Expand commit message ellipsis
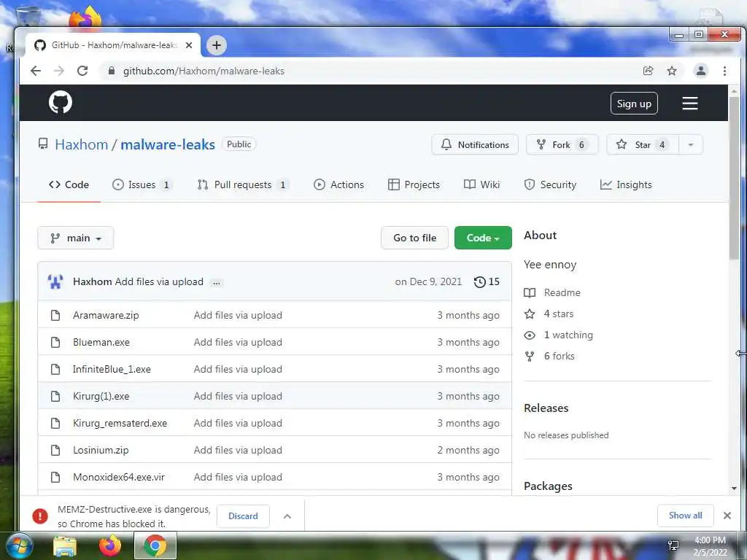Viewport: 747px width, 560px height. click(216, 283)
